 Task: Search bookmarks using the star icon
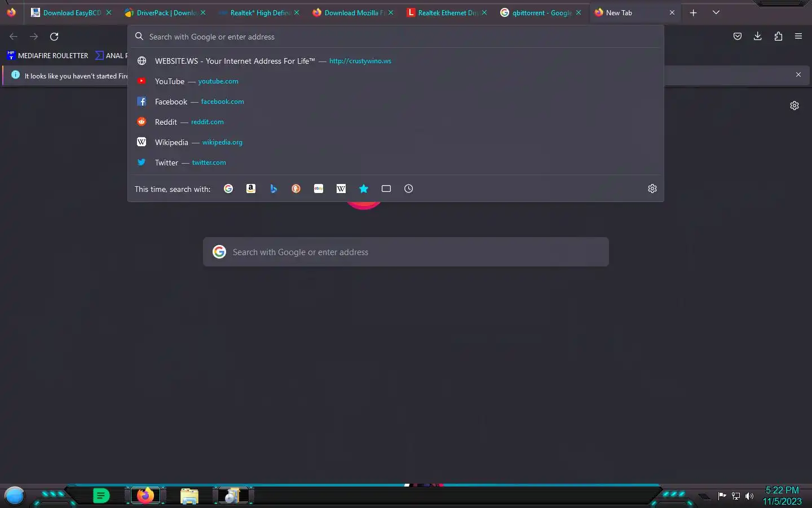point(364,189)
